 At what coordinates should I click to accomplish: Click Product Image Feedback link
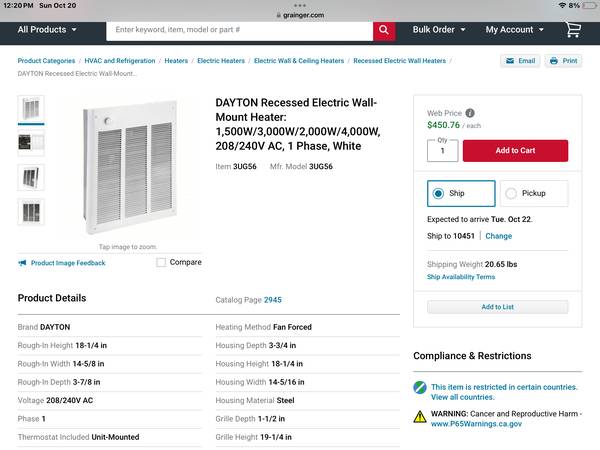pos(68,263)
